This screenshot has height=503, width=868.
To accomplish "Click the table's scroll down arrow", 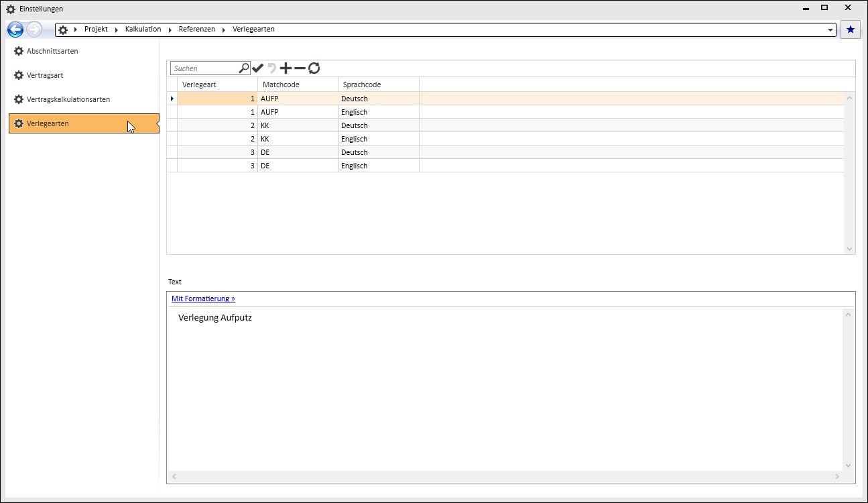I will [x=850, y=249].
